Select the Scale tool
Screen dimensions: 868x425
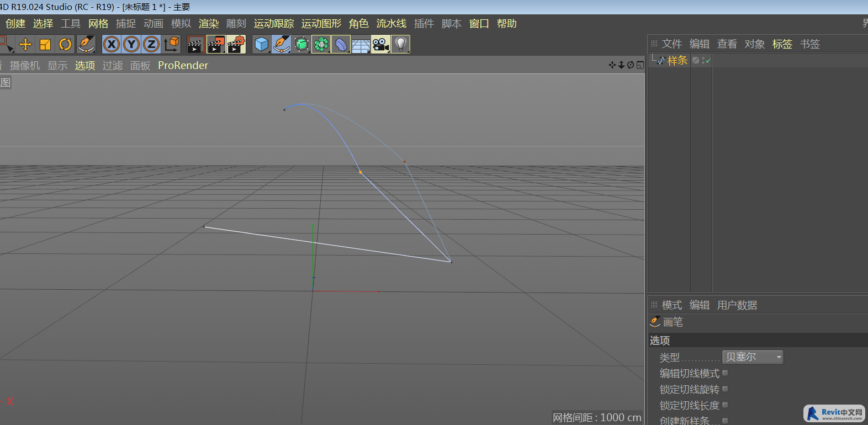click(x=45, y=44)
